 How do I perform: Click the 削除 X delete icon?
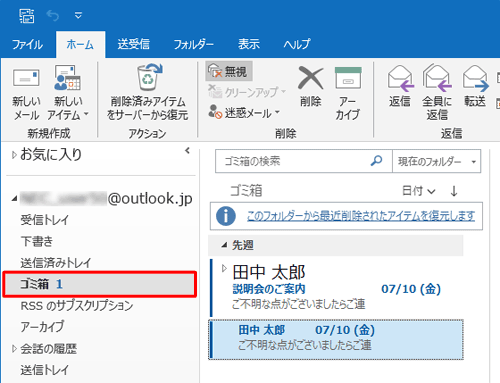pyautogui.click(x=311, y=78)
